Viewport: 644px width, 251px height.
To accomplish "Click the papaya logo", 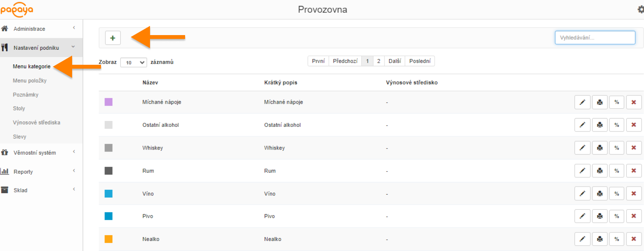I will (17, 9).
